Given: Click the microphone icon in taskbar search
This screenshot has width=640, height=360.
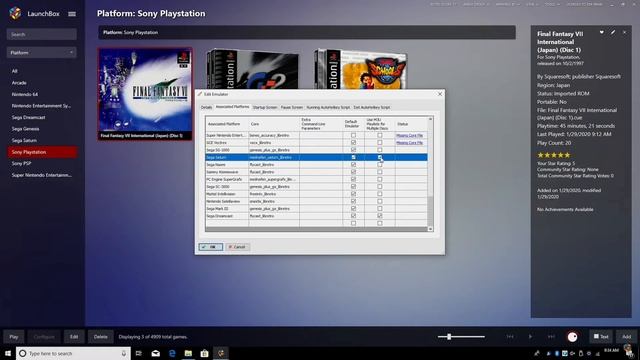Looking at the screenshot, I should [124, 353].
